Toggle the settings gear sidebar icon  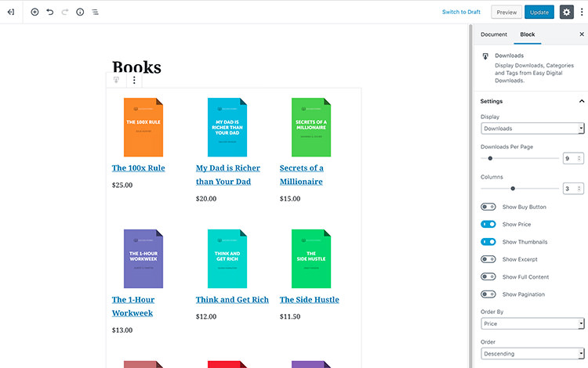coord(566,13)
